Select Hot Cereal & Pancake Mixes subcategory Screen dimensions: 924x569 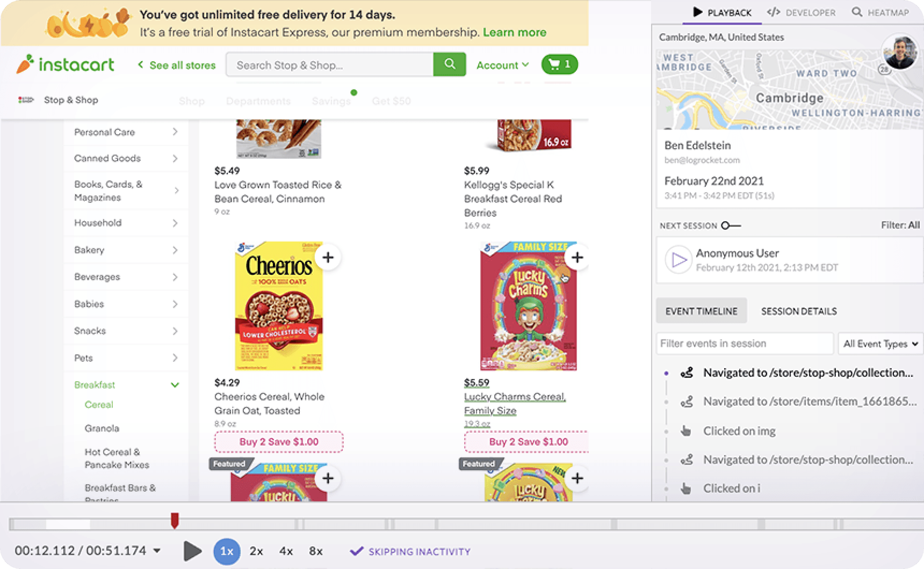click(x=117, y=458)
